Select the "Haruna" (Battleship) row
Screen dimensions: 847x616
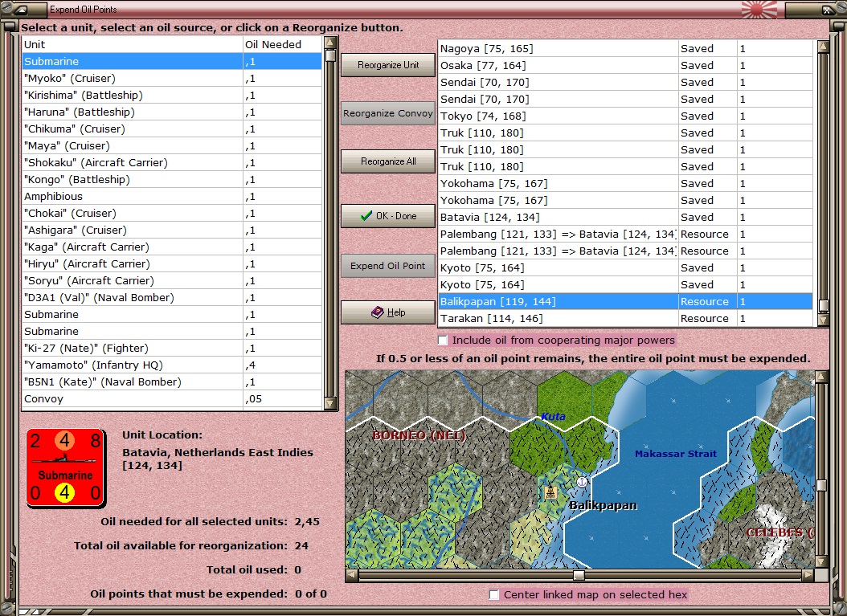click(172, 112)
